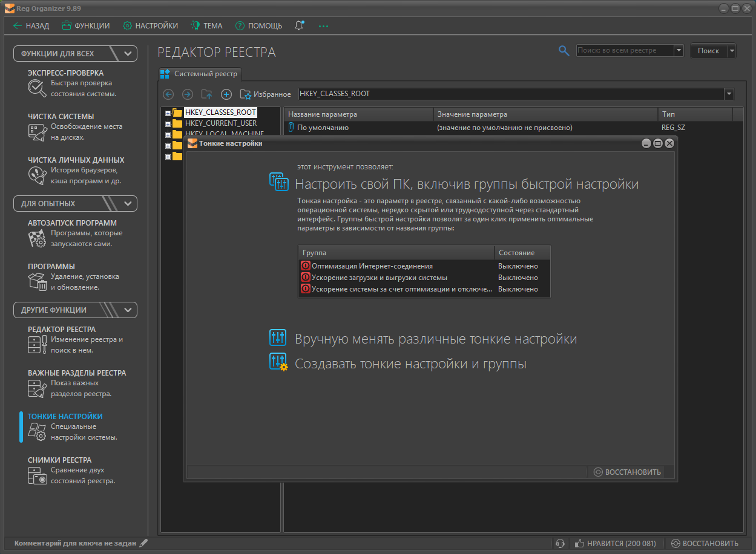This screenshot has width=756, height=554.
Task: Click the registry search input field
Action: [x=624, y=51]
